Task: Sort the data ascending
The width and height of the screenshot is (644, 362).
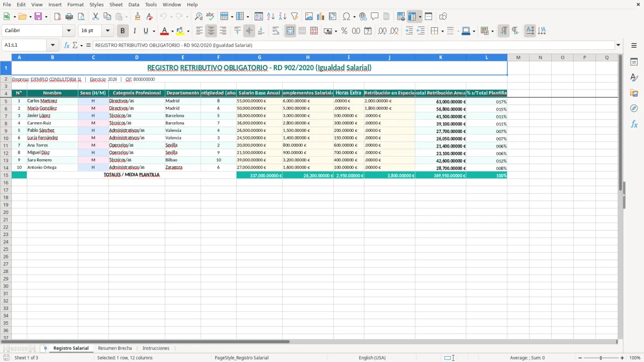Action: (x=271, y=17)
